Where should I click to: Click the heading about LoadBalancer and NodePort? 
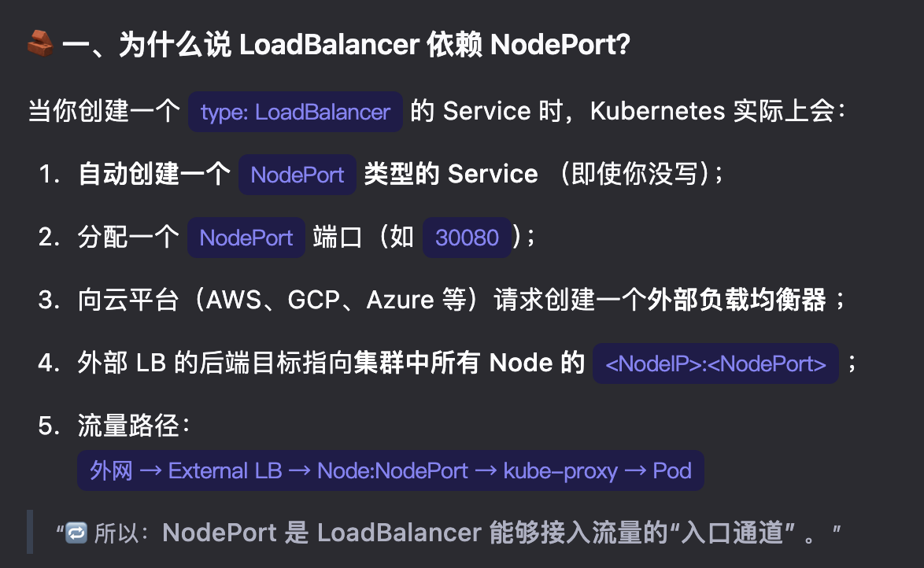(346, 44)
